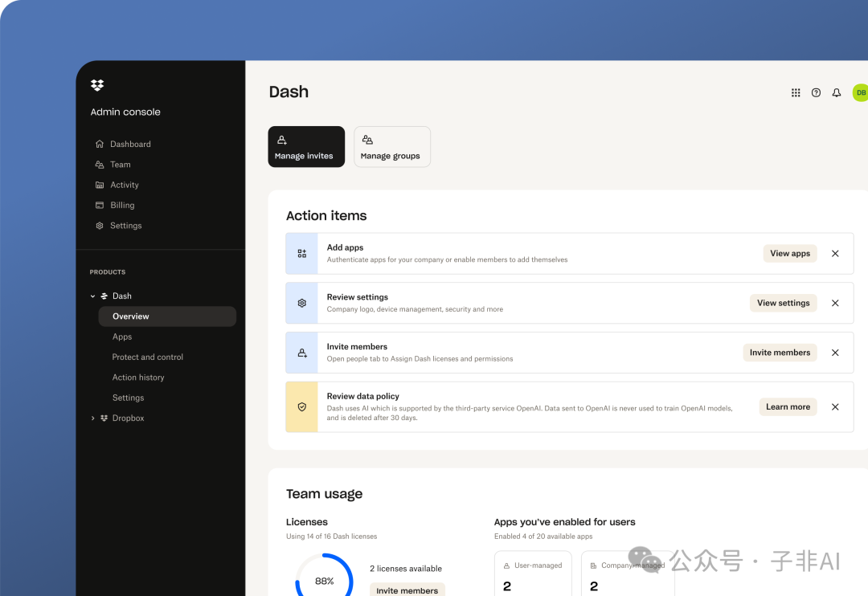
Task: Click the Learn more button
Action: coord(788,406)
